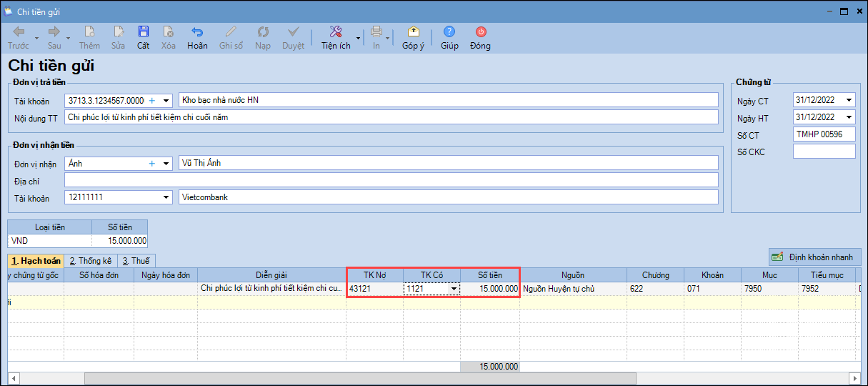This screenshot has height=386, width=868.
Task: Print the voucher with In
Action: click(x=376, y=38)
